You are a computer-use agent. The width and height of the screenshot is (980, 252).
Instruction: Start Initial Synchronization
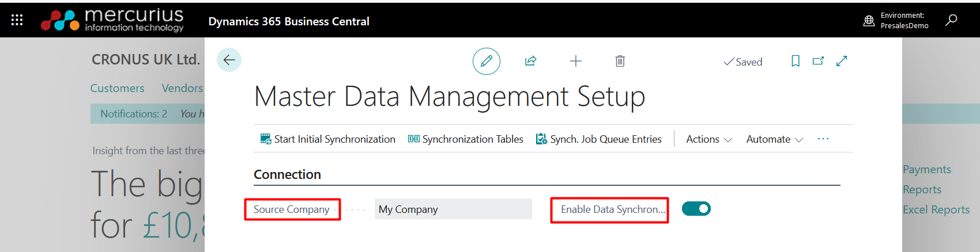327,139
